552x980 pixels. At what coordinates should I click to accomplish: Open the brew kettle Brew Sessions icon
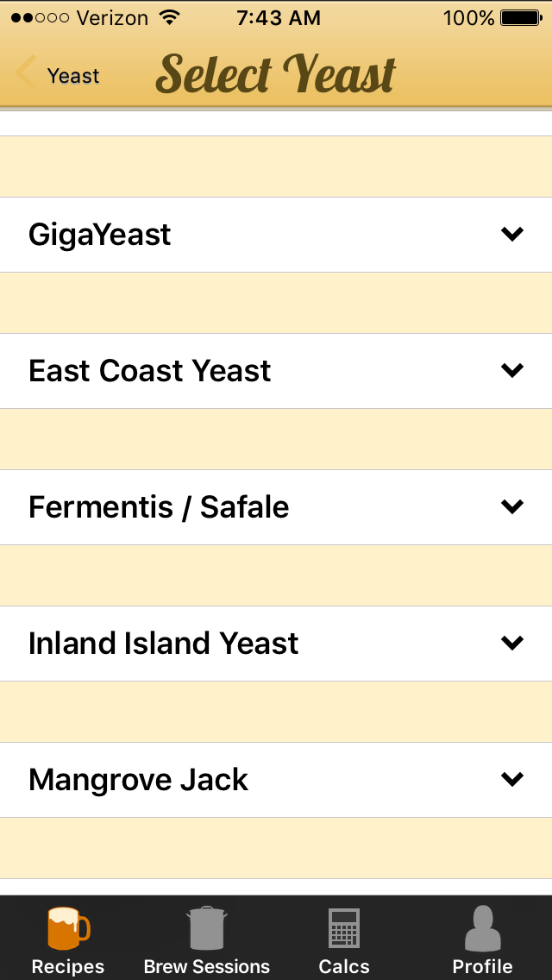(207, 928)
